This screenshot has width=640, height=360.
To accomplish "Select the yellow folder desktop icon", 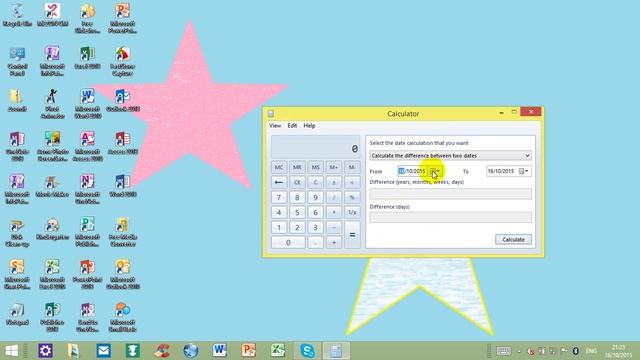I will point(17,100).
